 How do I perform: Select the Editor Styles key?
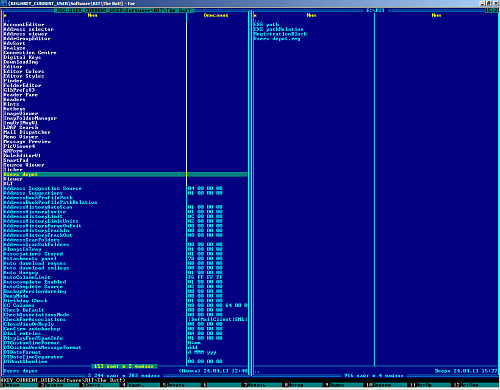[x=24, y=76]
